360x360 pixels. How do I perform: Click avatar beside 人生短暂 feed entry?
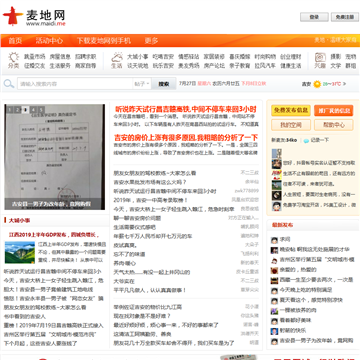click(276, 195)
